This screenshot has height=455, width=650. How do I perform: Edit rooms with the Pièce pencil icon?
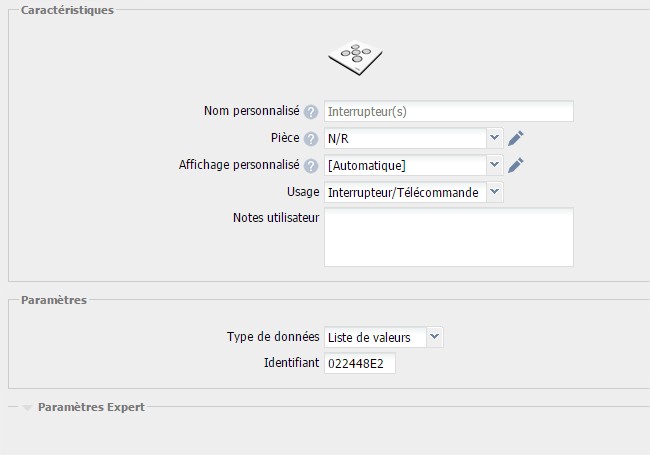(x=516, y=138)
